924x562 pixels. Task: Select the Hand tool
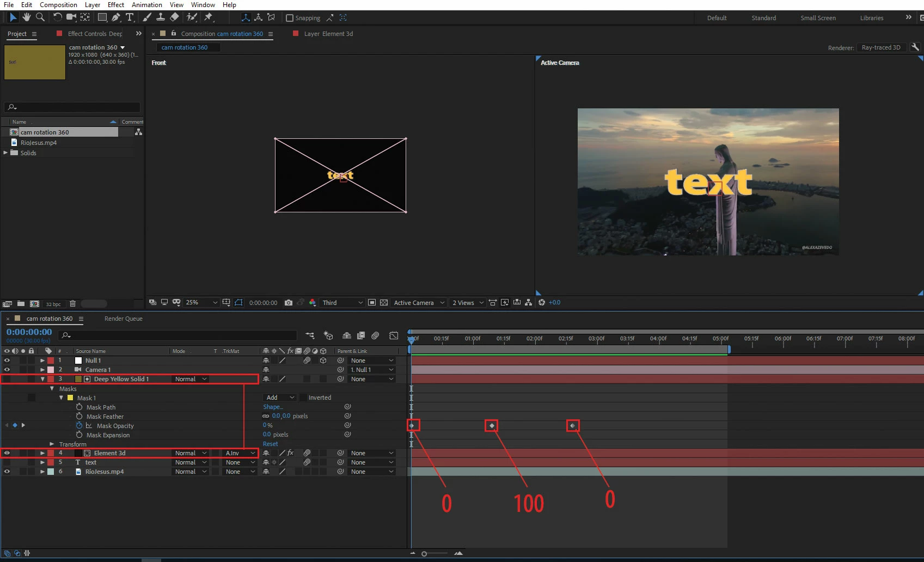pyautogui.click(x=26, y=17)
